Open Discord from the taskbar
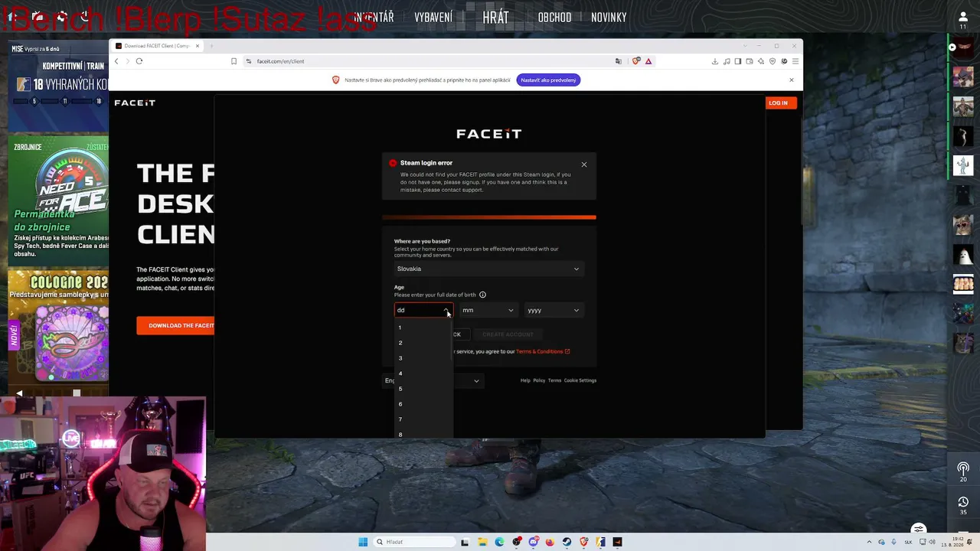 point(534,542)
